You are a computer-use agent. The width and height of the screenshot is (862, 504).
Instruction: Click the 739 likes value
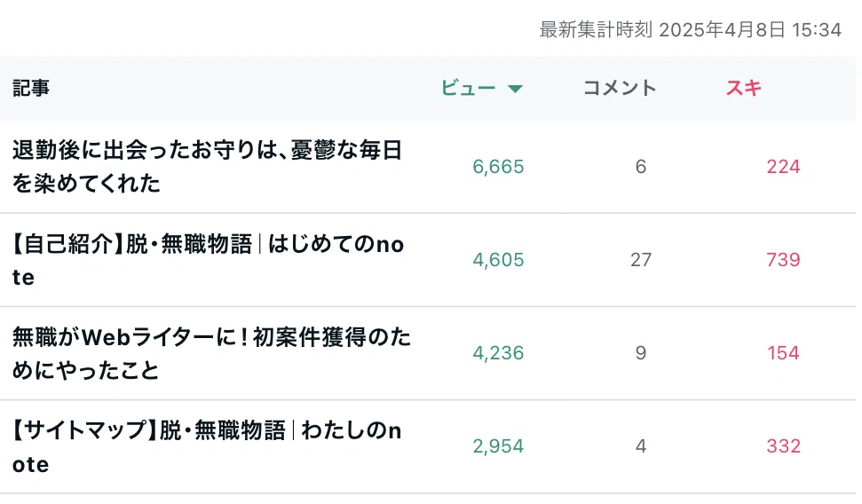(783, 259)
